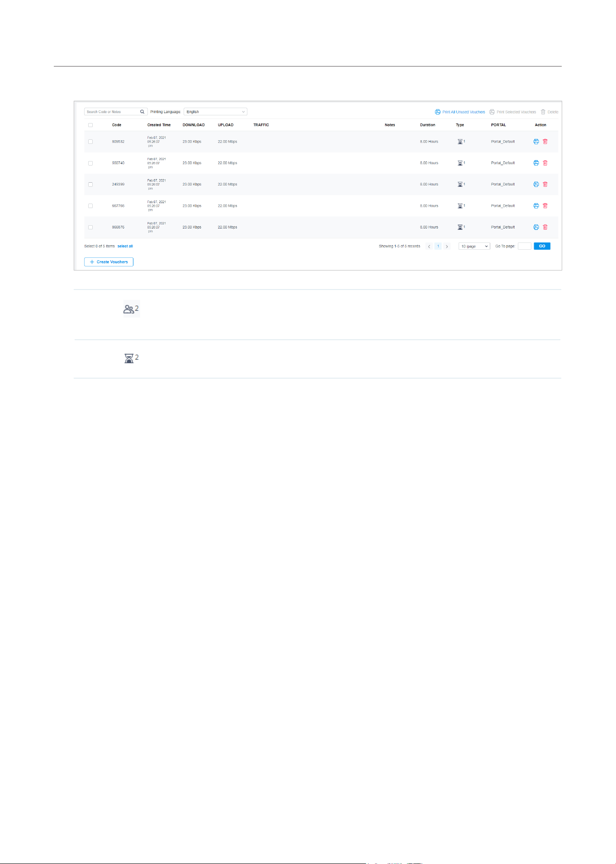Click the Delete button at top right
Image resolution: width=616 pixels, height=864 pixels.
[550, 112]
